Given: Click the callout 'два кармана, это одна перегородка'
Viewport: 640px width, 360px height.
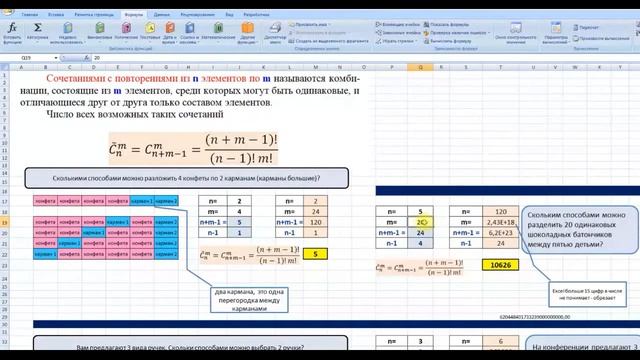Looking at the screenshot, I should [x=249, y=300].
